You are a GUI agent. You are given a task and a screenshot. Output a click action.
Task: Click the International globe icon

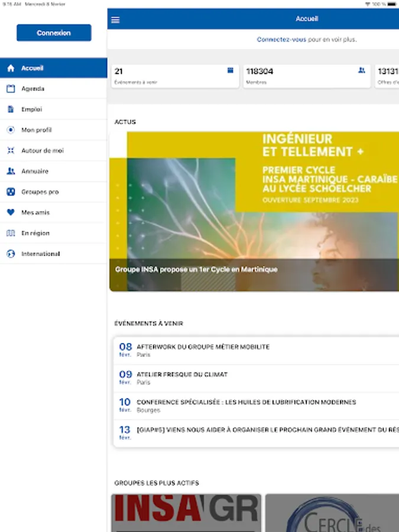click(x=11, y=254)
